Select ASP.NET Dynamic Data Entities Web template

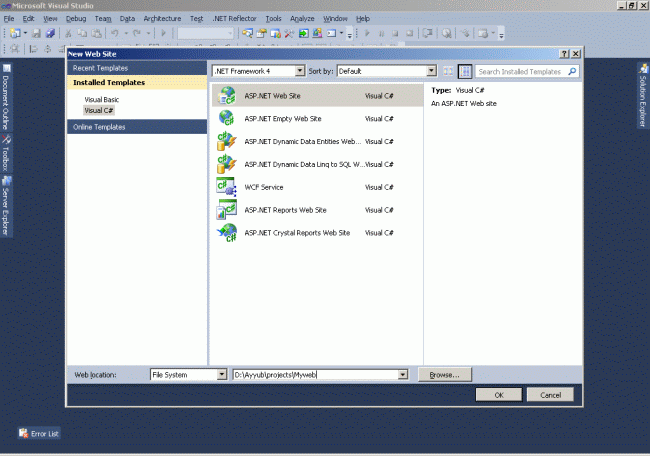coord(318,141)
